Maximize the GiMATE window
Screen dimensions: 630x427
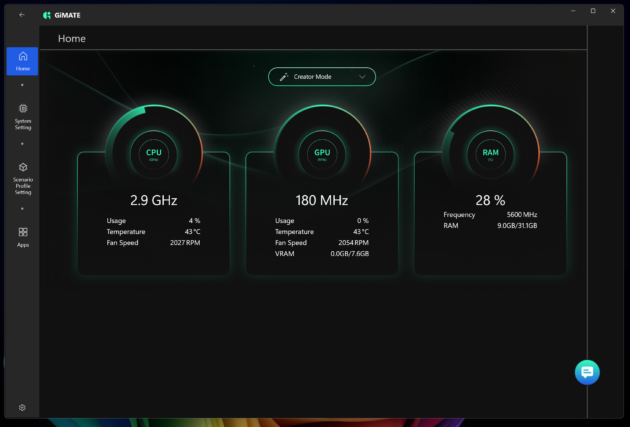tap(593, 11)
